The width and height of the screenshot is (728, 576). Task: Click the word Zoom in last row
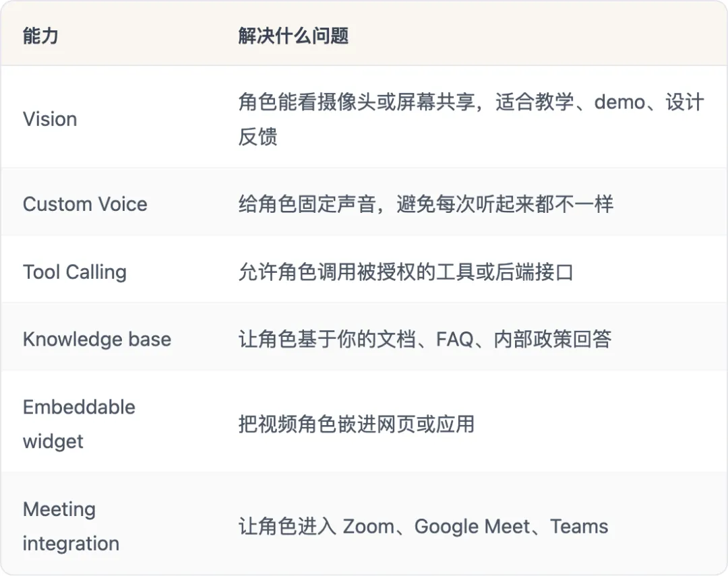(x=369, y=527)
